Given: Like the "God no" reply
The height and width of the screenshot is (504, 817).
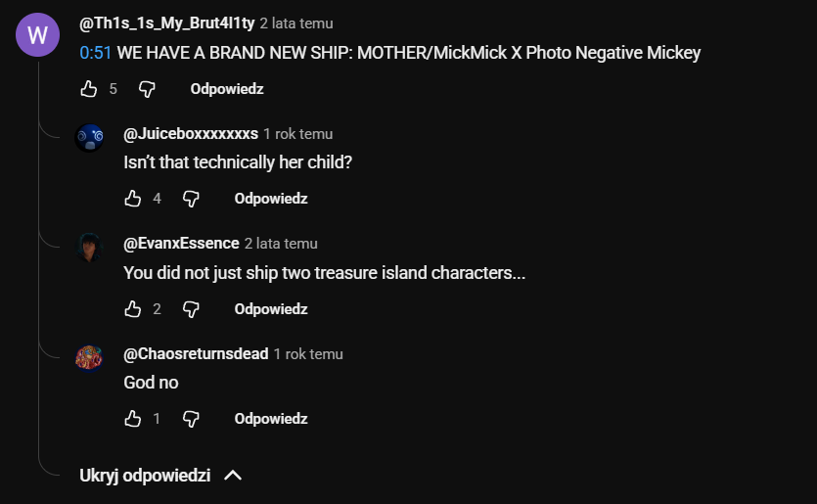Looking at the screenshot, I should [133, 419].
